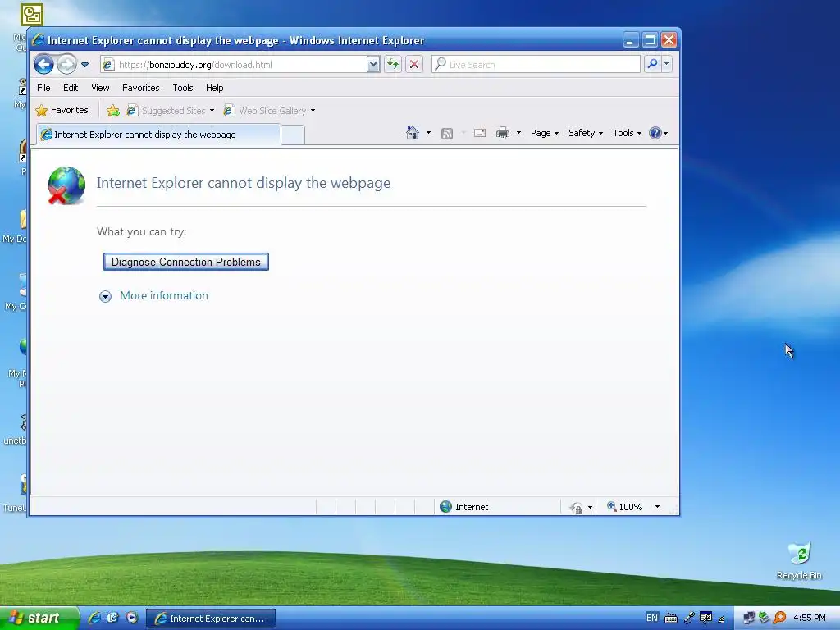The image size is (840, 630).
Task: Open a new blank tab button
Action: [293, 135]
